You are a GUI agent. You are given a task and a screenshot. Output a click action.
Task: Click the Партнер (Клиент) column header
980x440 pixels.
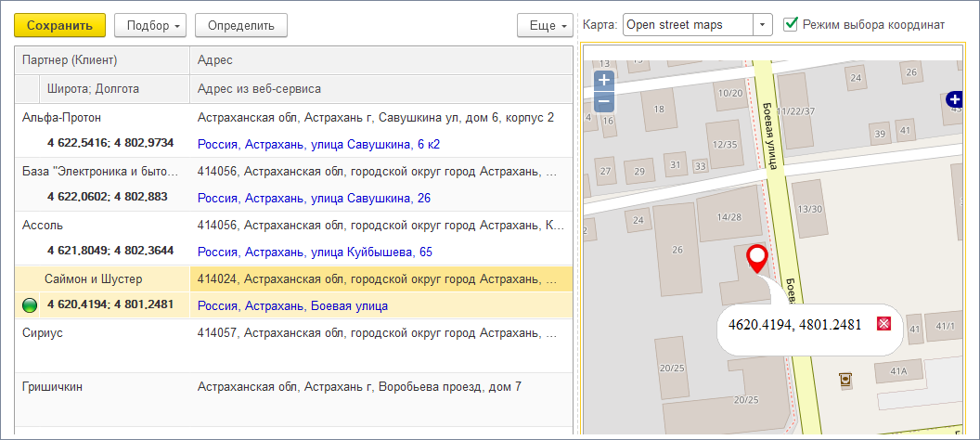(102, 60)
